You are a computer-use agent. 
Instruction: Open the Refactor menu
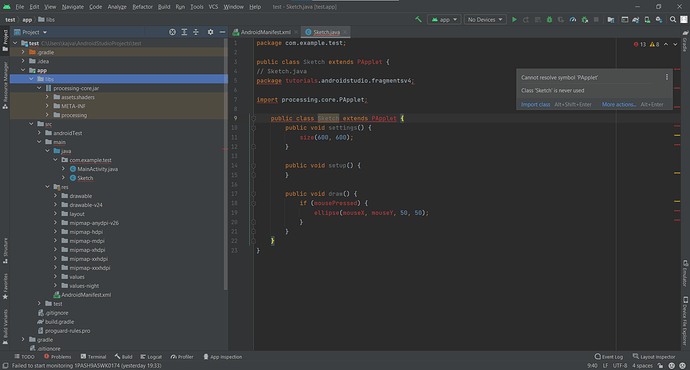point(142,7)
